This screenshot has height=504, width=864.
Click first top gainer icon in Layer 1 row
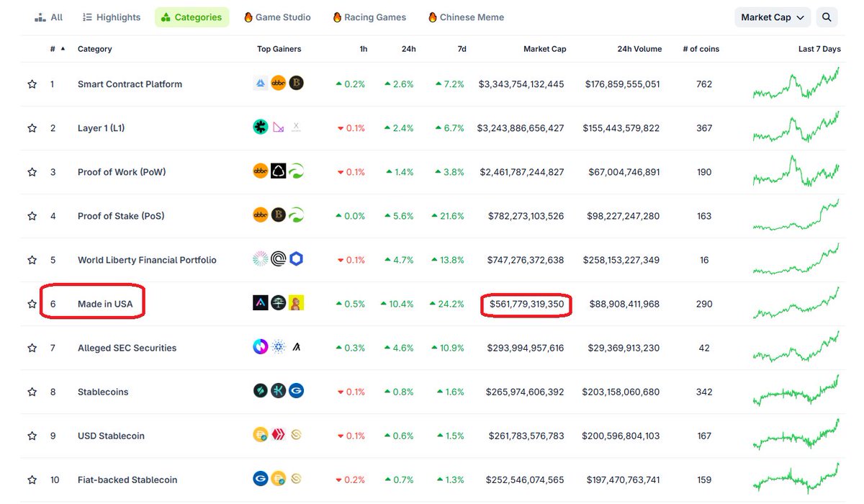pyautogui.click(x=261, y=127)
